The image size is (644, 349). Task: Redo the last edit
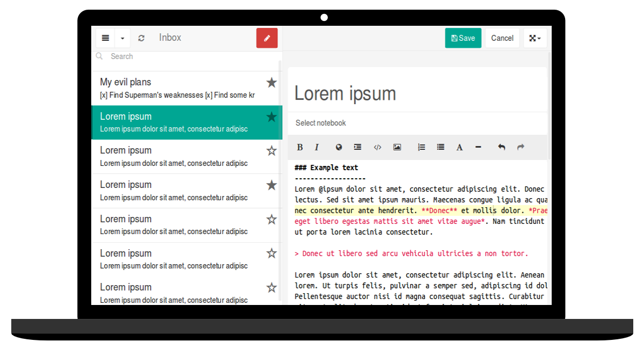[x=520, y=147]
